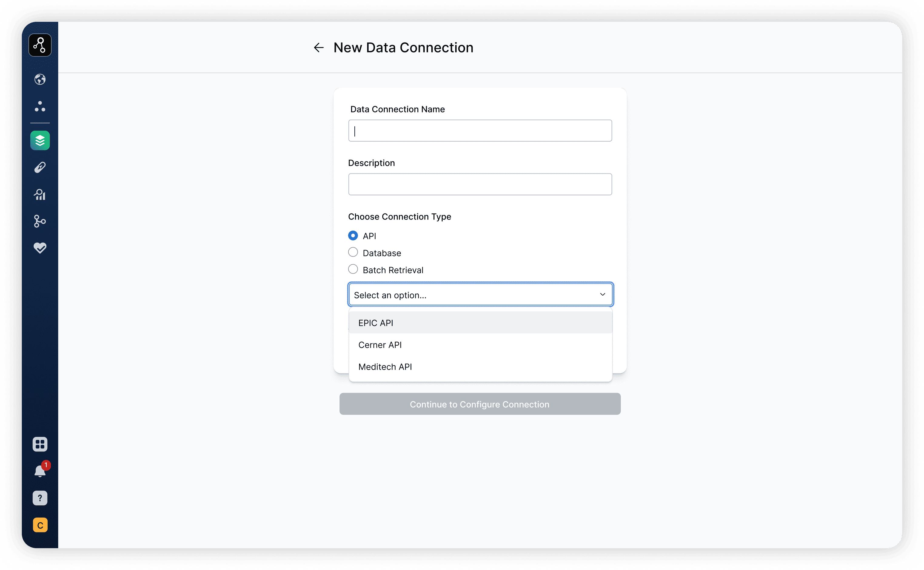924x570 pixels.
Task: Choose Cerner API from the list
Action: [x=480, y=344]
